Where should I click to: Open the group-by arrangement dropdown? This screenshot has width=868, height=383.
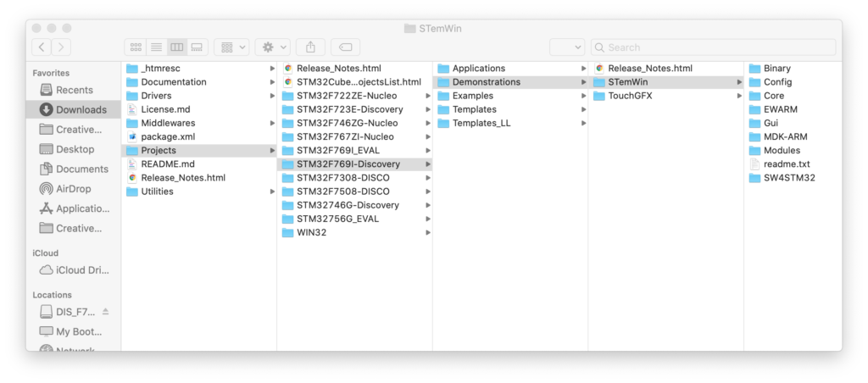pyautogui.click(x=231, y=47)
